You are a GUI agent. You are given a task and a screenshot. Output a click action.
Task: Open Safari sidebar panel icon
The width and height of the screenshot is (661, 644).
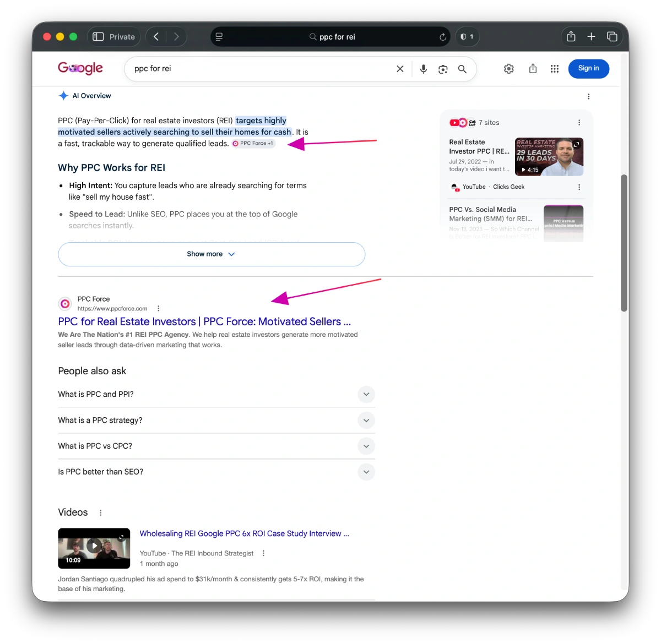click(98, 37)
